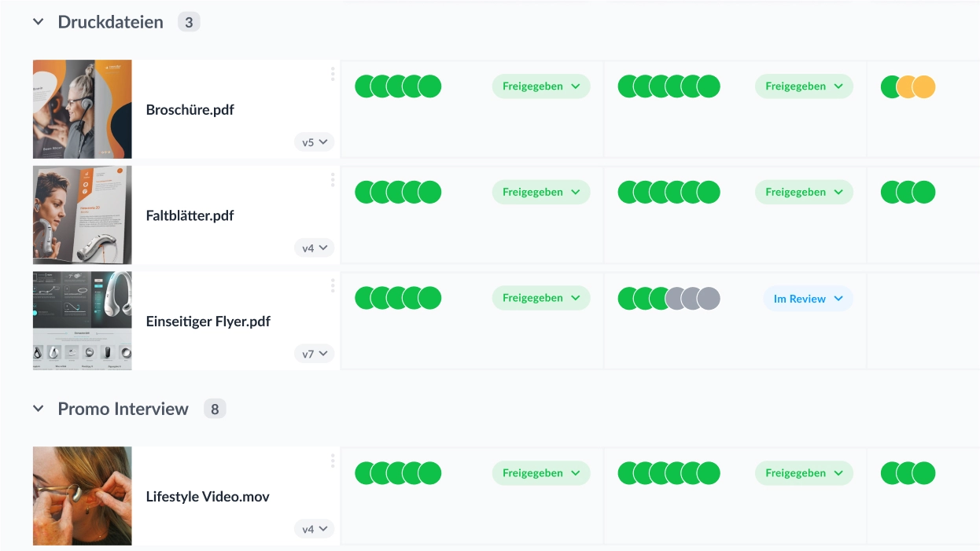Open the Einseitiger Flyer.pdf file name
Image resolution: width=980 pixels, height=551 pixels.
click(x=208, y=321)
